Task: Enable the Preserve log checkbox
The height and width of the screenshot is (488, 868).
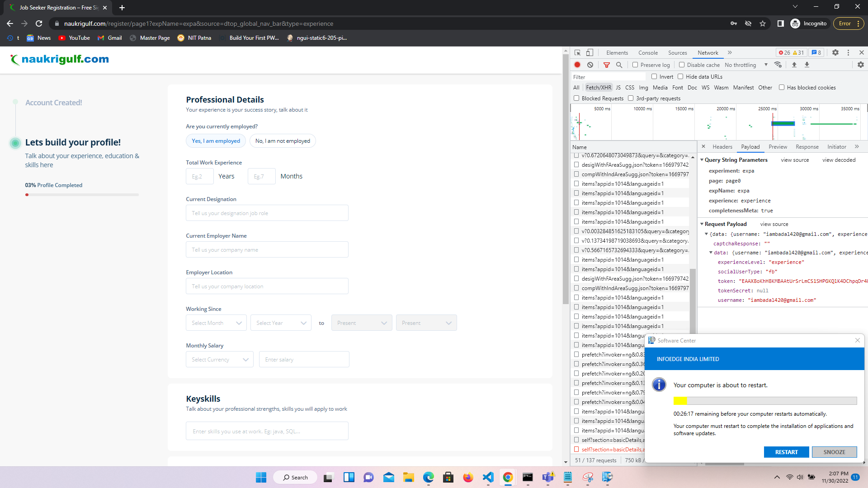Action: [635, 65]
